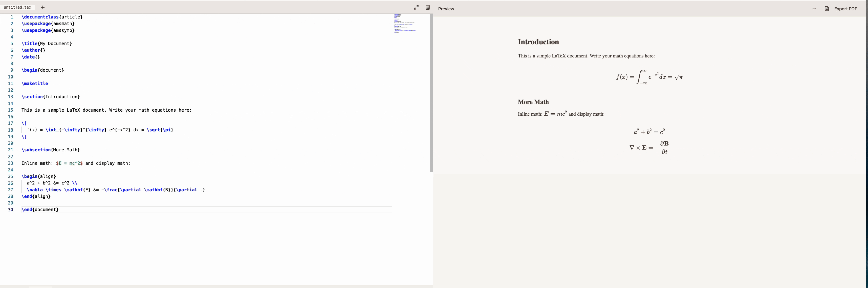The width and height of the screenshot is (868, 288).
Task: Click the Export PDF button
Action: (845, 9)
